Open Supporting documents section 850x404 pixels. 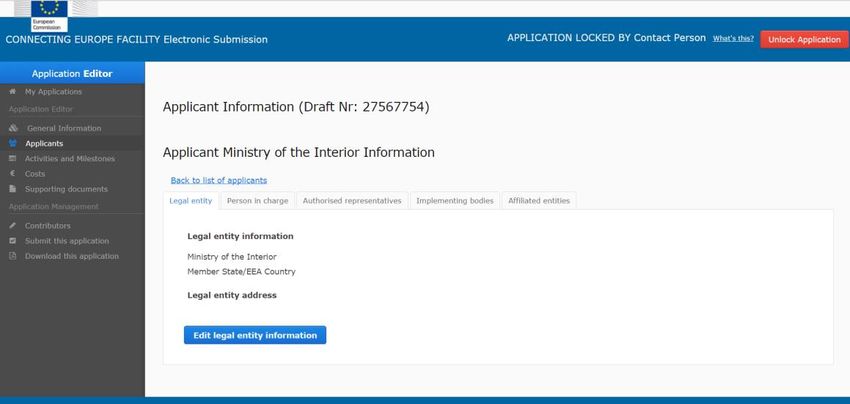(x=66, y=189)
